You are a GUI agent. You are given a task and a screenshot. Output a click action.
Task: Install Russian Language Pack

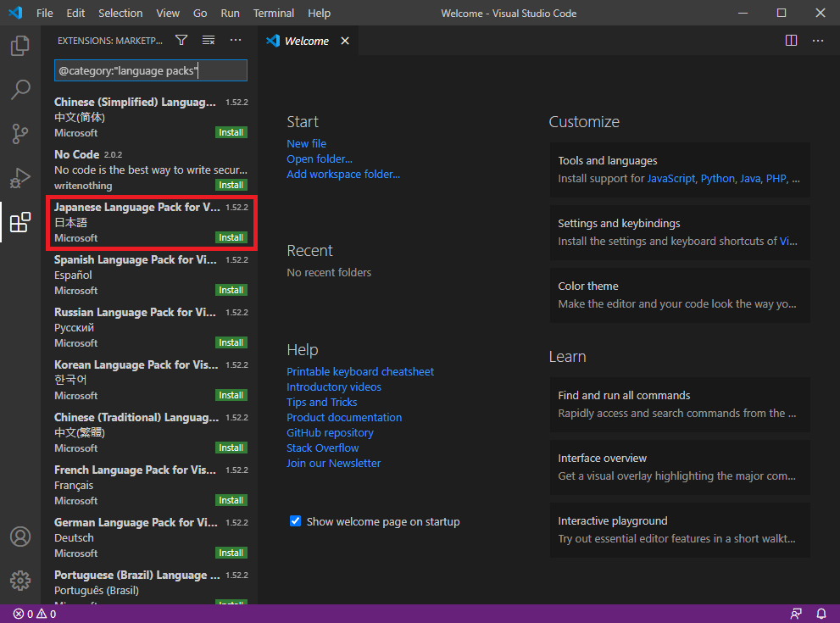click(x=231, y=342)
